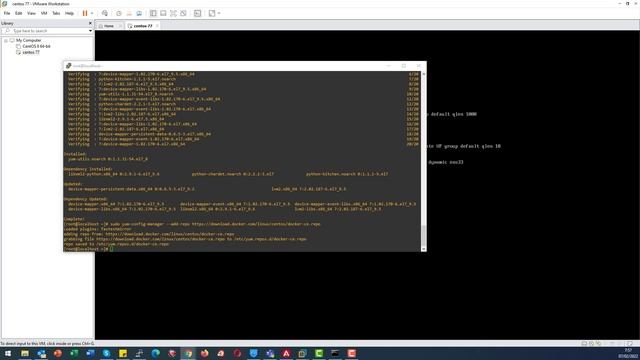This screenshot has width=640, height=360.
Task: Close the Library panel
Action: (90, 23)
